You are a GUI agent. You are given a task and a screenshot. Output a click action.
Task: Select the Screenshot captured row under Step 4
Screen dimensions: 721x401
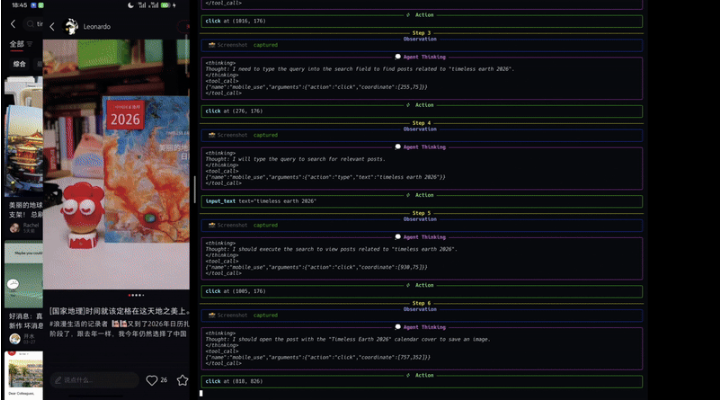pyautogui.click(x=422, y=135)
